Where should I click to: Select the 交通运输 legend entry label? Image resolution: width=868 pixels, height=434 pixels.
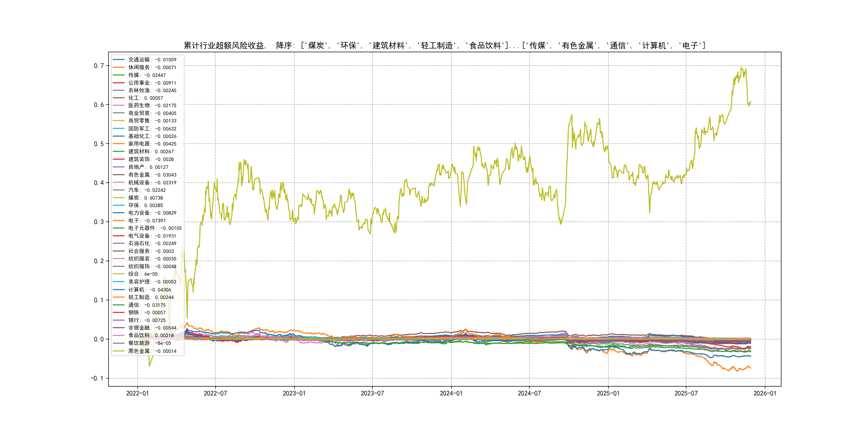pos(152,60)
